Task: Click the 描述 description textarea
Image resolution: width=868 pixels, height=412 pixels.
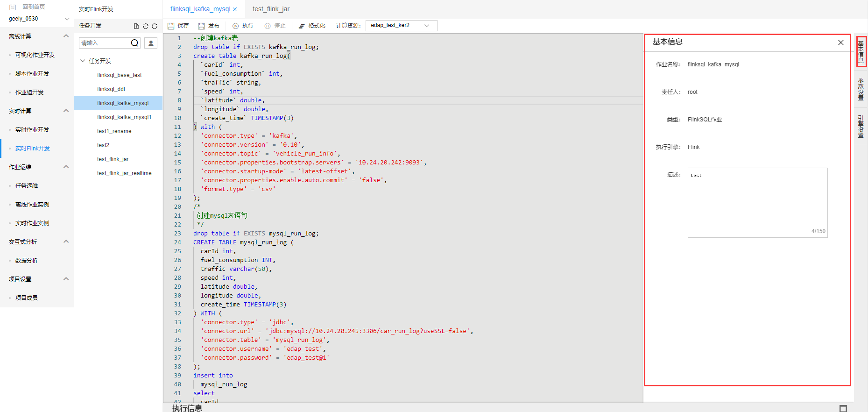Action: click(757, 203)
